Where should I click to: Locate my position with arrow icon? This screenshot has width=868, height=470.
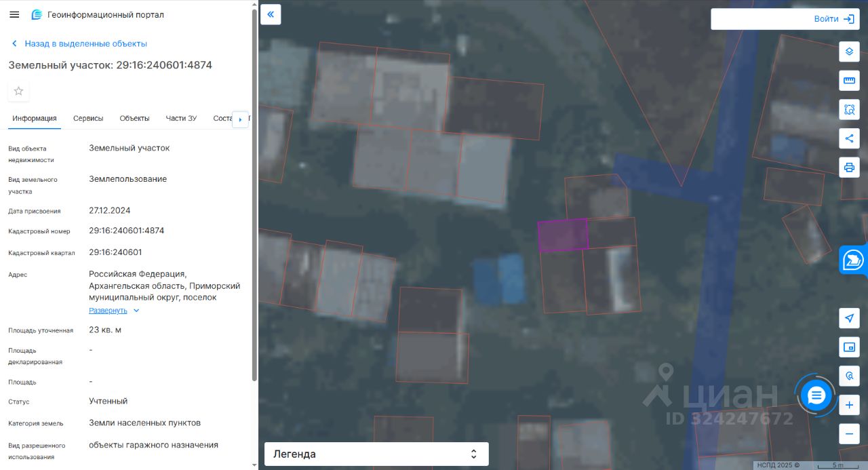849,318
